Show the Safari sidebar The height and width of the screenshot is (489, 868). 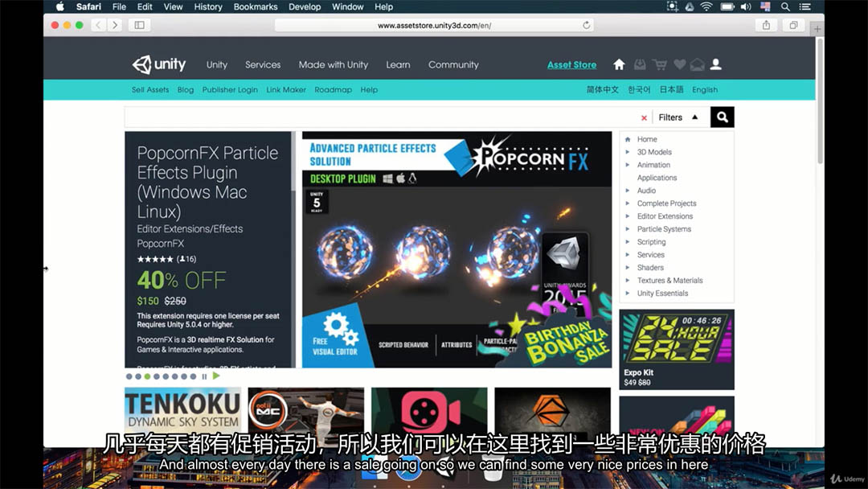click(x=140, y=25)
